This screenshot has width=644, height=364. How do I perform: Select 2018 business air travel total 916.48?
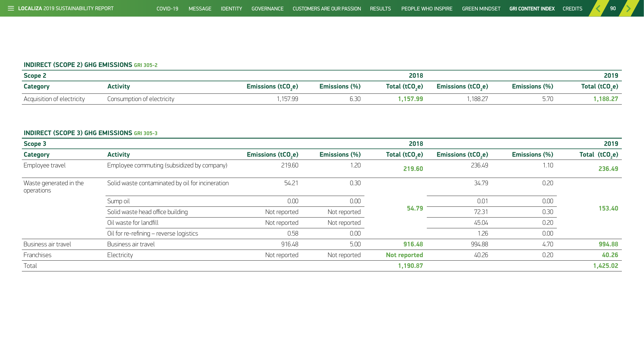pyautogui.click(x=413, y=244)
